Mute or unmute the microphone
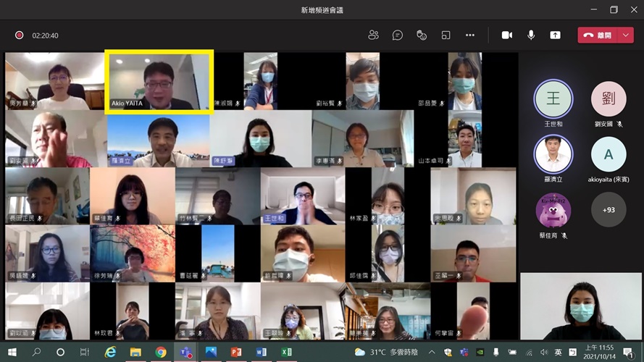Image resolution: width=644 pixels, height=362 pixels. [x=531, y=35]
